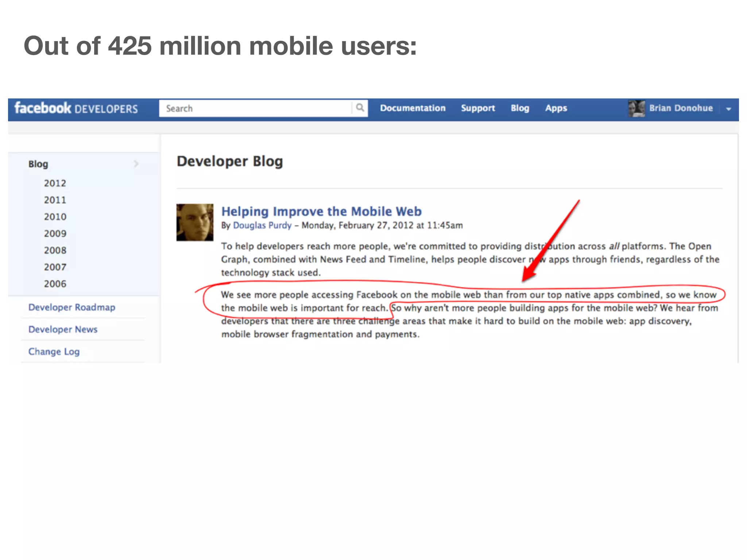
Task: Click Douglas Purdy author photo thumbnail
Action: 195,222
